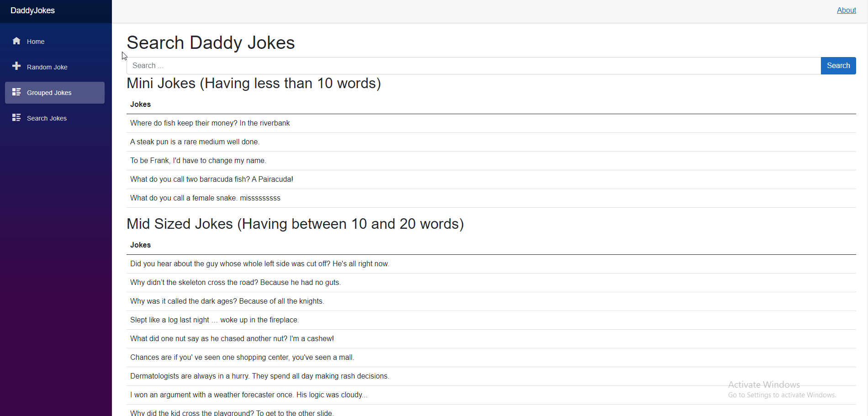Select the highlighted Grouped Jokes menu entry
Viewport: 868px width, 416px height.
pyautogui.click(x=49, y=92)
